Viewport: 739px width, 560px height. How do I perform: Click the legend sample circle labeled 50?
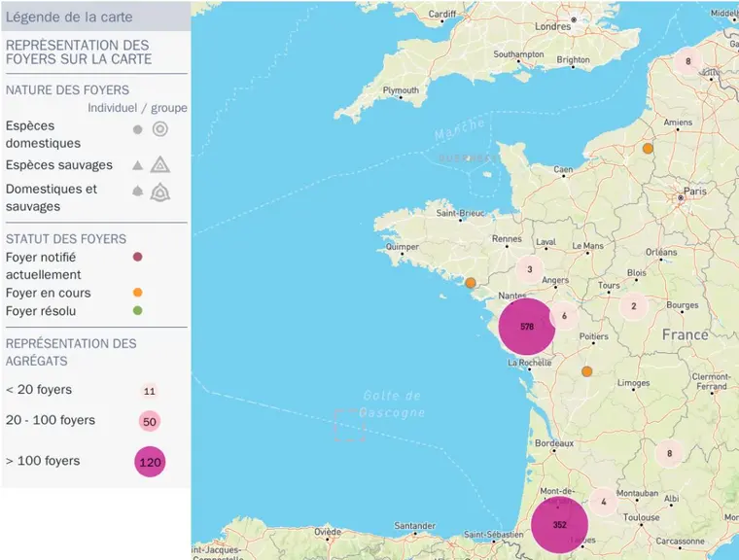pyautogui.click(x=150, y=421)
